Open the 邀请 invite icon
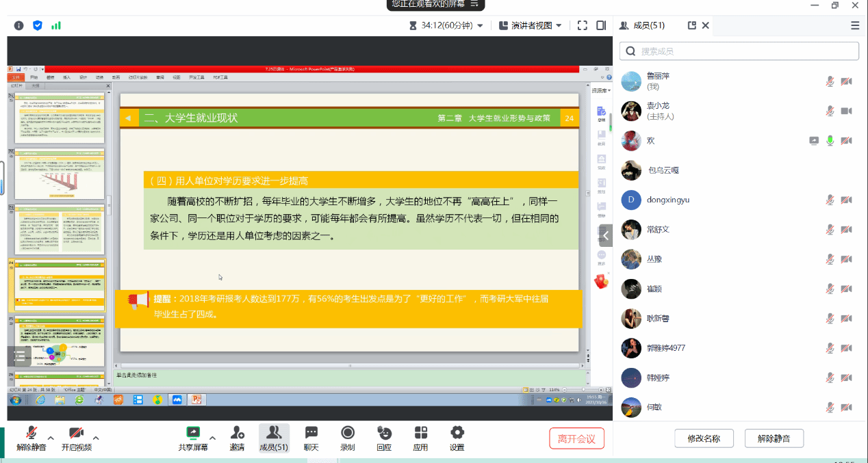Image resolution: width=868 pixels, height=463 pixels. click(237, 433)
